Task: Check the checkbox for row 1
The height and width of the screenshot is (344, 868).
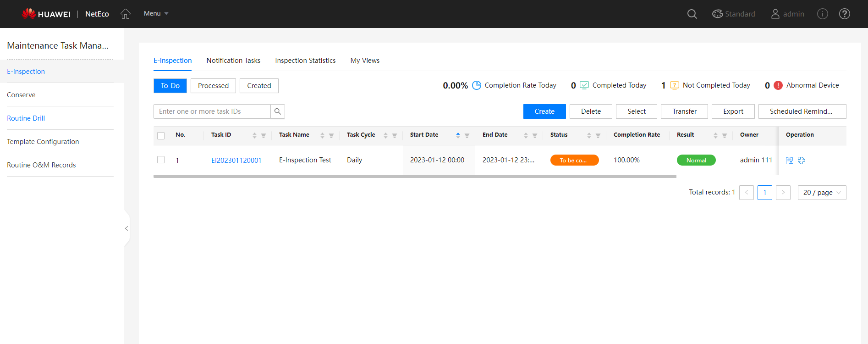Action: click(x=161, y=160)
